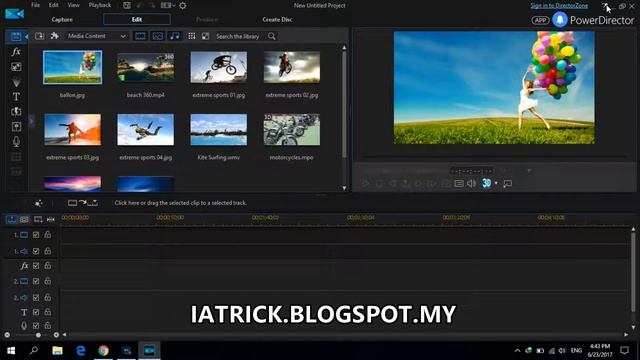Select the ballon.jpg thumbnail
640x360 pixels.
pyautogui.click(x=73, y=68)
